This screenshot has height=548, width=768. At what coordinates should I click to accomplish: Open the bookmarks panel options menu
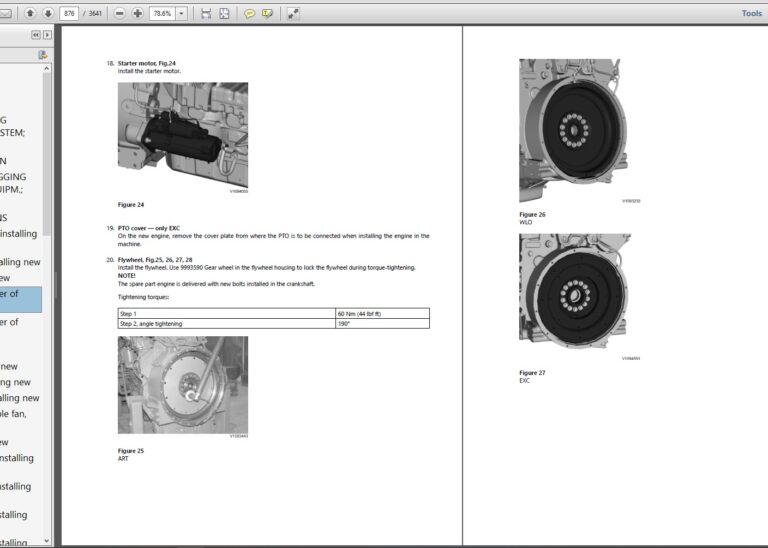pyautogui.click(x=43, y=55)
